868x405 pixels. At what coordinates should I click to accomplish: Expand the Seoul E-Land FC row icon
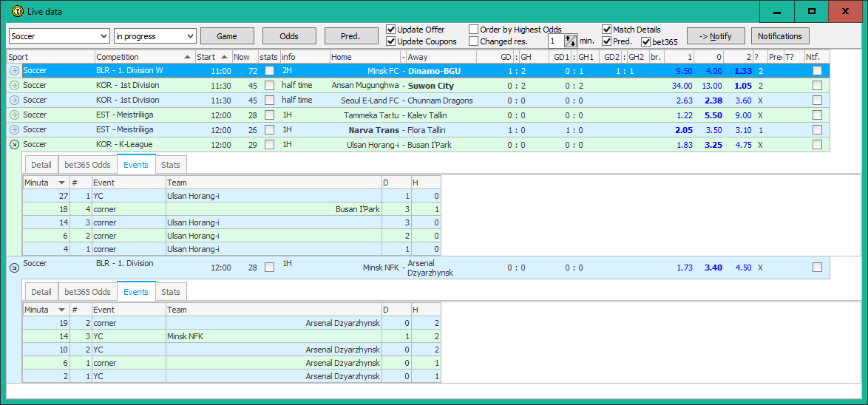(14, 101)
